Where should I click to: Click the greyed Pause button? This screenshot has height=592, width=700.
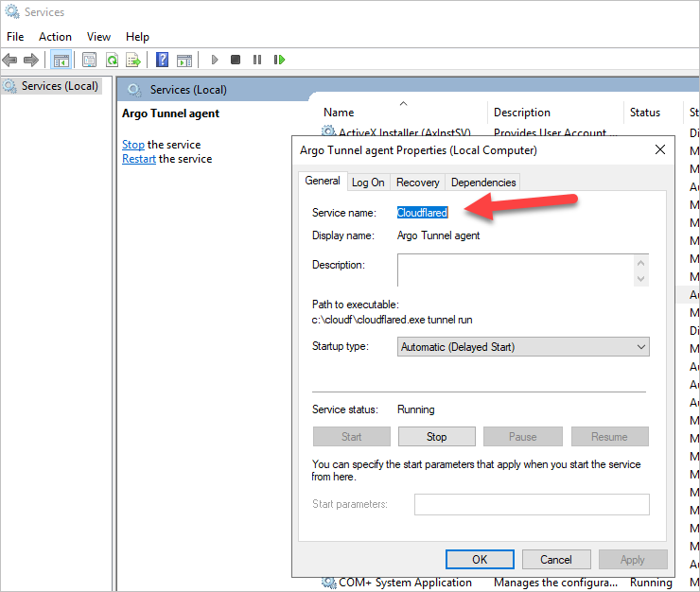point(523,437)
